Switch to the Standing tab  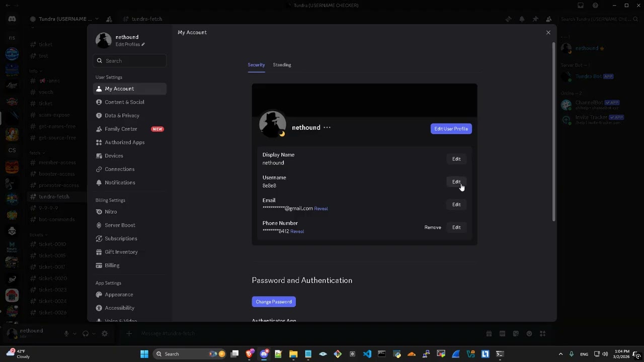coord(282,65)
